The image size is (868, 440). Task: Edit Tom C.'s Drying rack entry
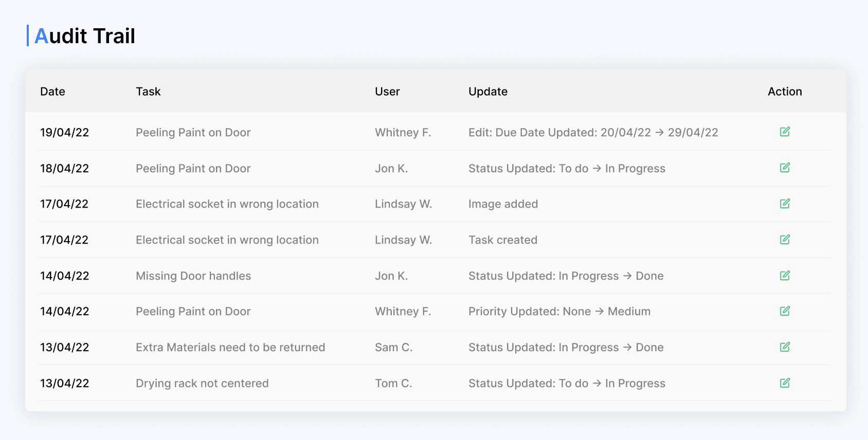[x=785, y=383]
